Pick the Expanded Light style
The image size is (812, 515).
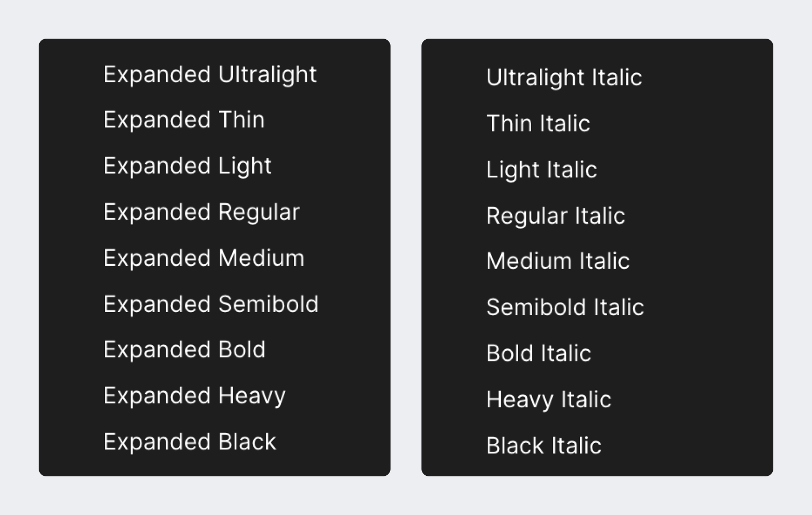[188, 166]
